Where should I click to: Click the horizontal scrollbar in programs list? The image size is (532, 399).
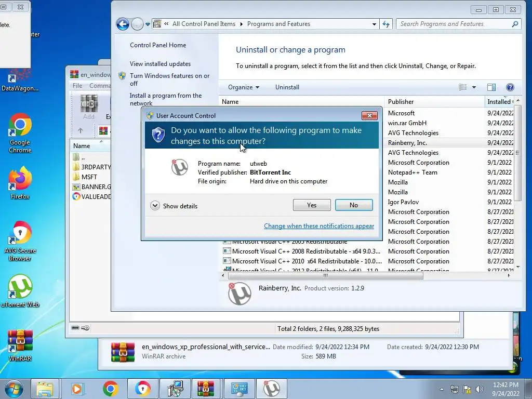click(325, 276)
